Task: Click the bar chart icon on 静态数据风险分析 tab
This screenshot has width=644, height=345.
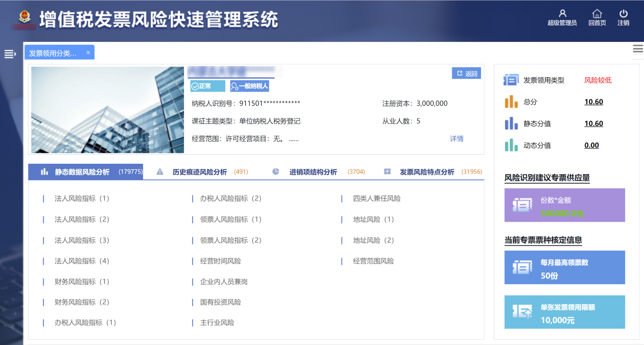Action: click(45, 171)
